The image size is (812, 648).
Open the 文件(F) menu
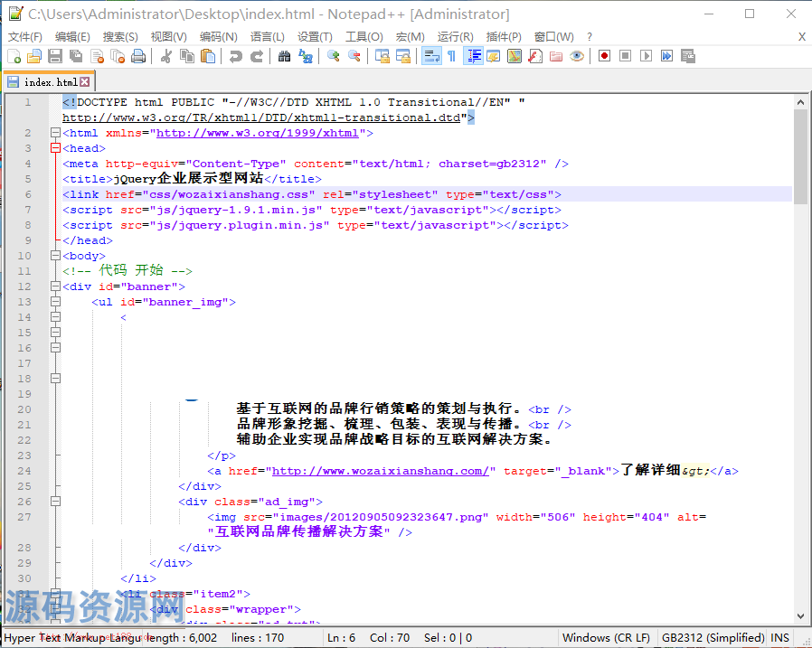(24, 37)
